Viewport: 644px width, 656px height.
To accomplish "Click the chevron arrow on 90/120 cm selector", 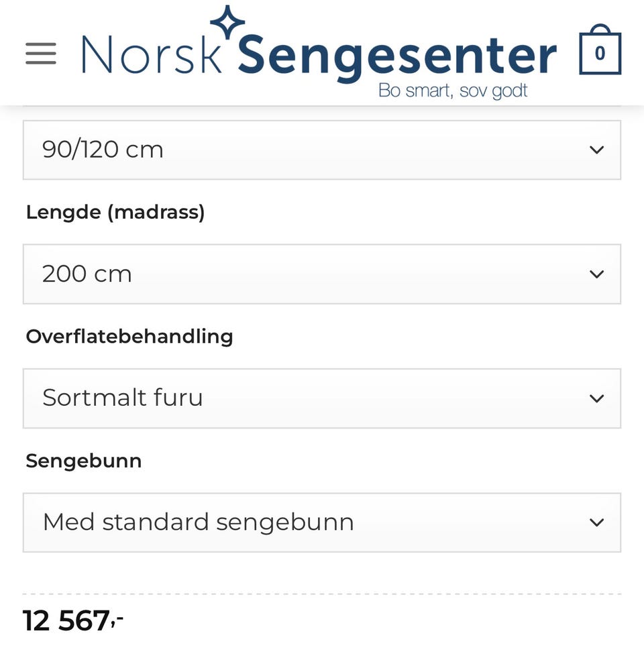I will pyautogui.click(x=596, y=150).
